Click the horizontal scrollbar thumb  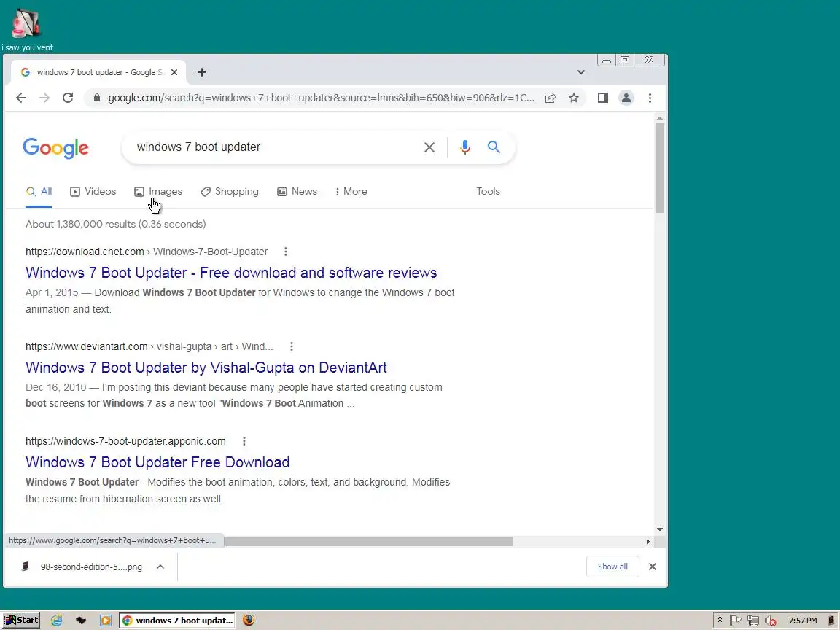click(x=368, y=542)
